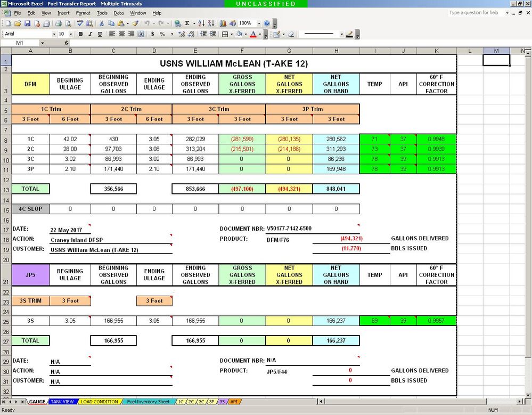Open the font size 10 dropdown
This screenshot has width=532, height=415.
[x=71, y=34]
